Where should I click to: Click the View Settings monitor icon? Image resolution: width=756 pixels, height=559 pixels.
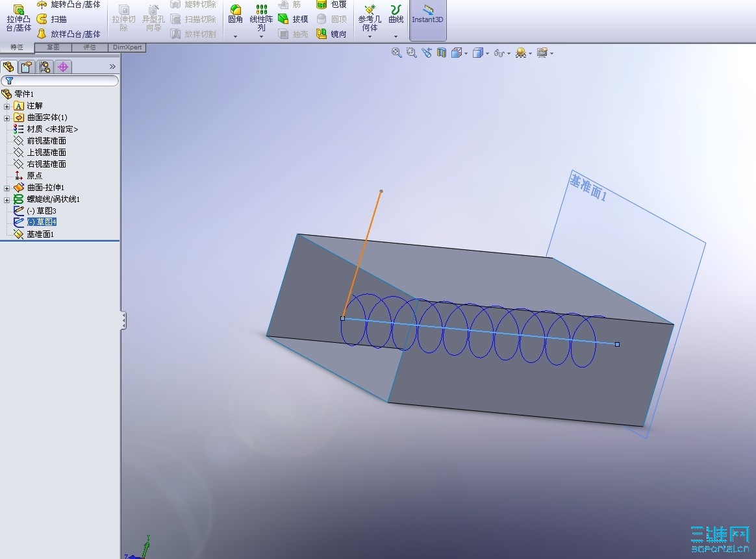pyautogui.click(x=542, y=53)
